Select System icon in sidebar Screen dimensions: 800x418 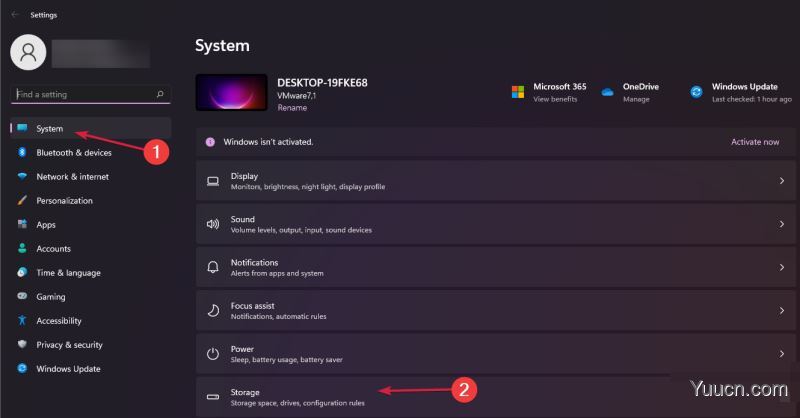click(22, 128)
